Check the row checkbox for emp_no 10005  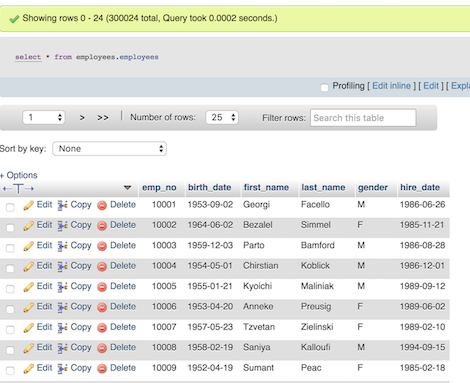[x=10, y=289]
